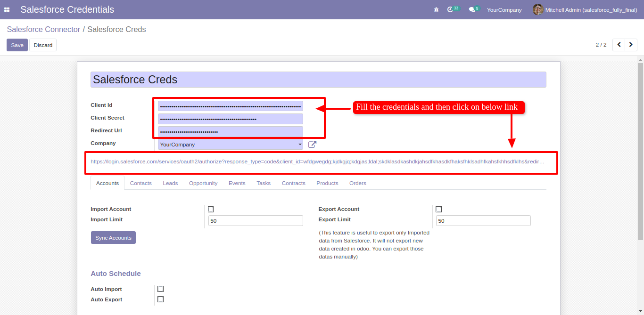
Task: Click the Salesforce Creds breadcrumb text
Action: 116,29
